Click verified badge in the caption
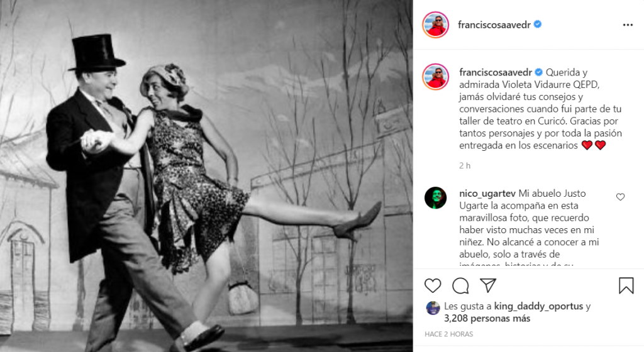The width and height of the screenshot is (644, 352). tap(538, 72)
